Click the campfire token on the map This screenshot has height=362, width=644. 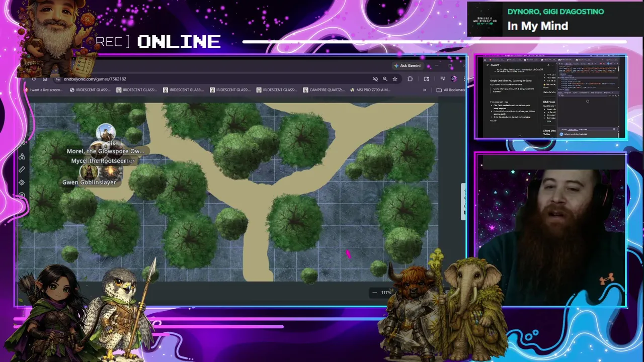112,172
